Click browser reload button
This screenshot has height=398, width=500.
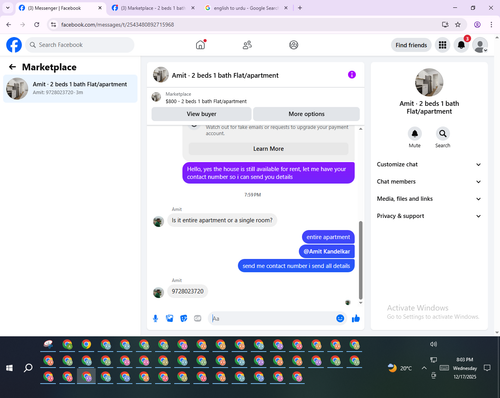point(37,24)
